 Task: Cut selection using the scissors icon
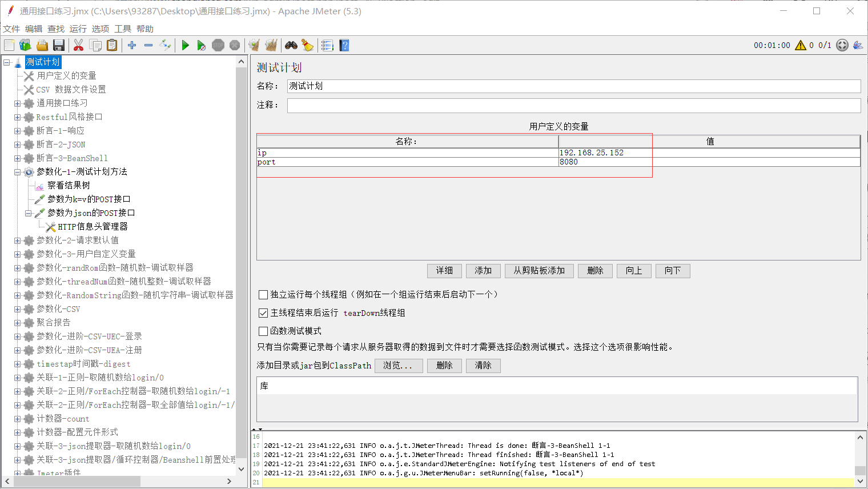(79, 45)
